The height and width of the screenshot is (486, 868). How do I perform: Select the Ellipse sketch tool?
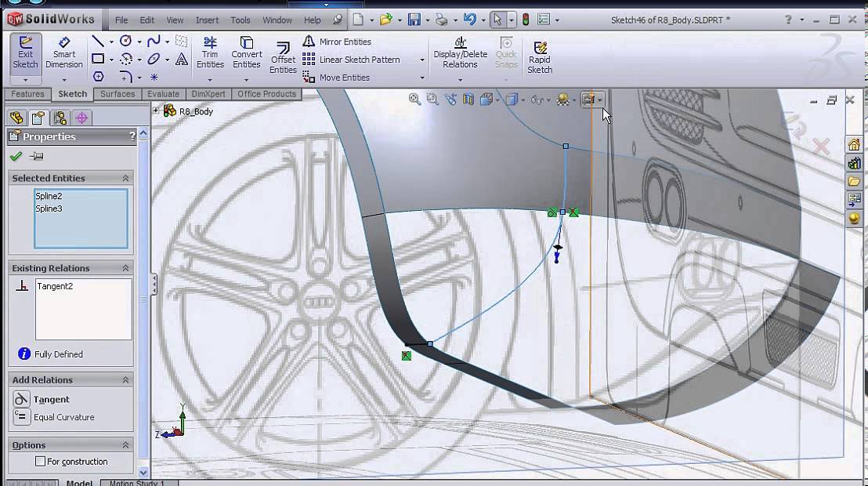point(154,59)
